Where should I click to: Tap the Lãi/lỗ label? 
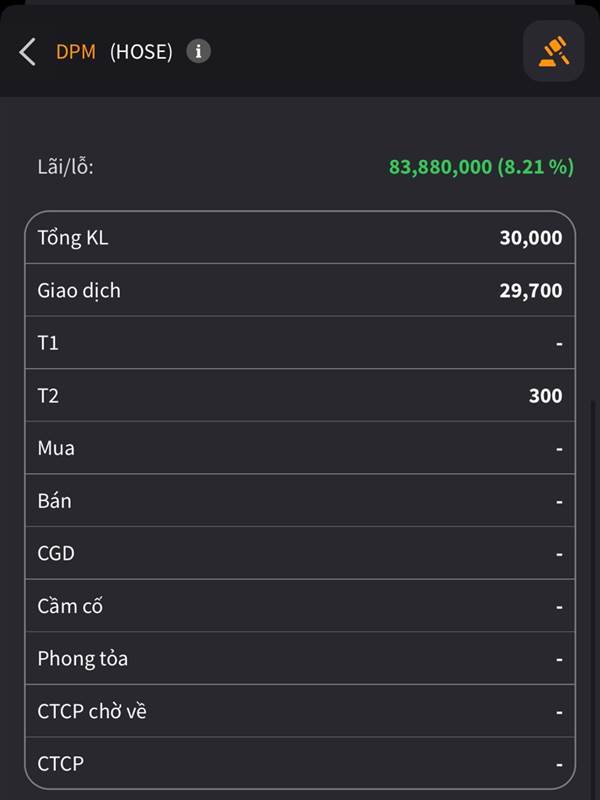pyautogui.click(x=65, y=167)
